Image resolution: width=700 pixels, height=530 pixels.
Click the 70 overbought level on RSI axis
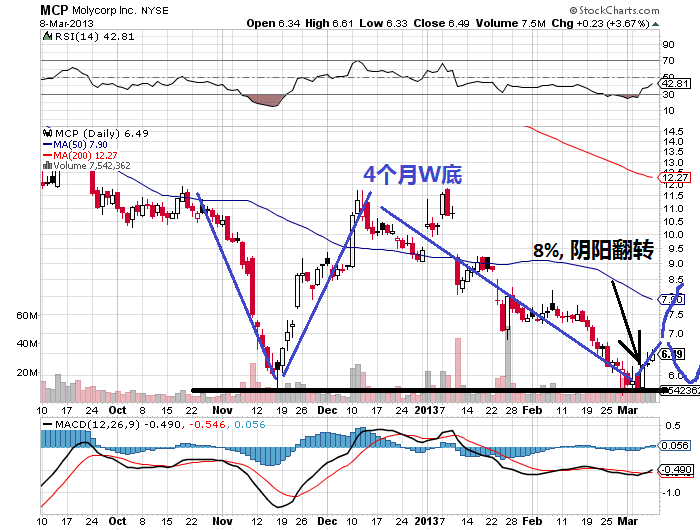click(x=668, y=60)
